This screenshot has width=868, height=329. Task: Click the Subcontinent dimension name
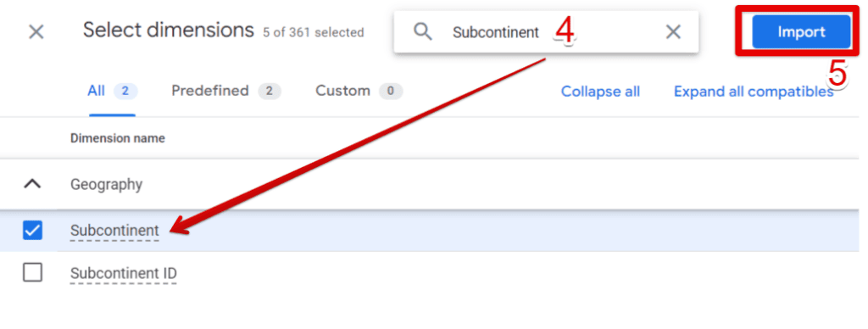click(x=114, y=231)
